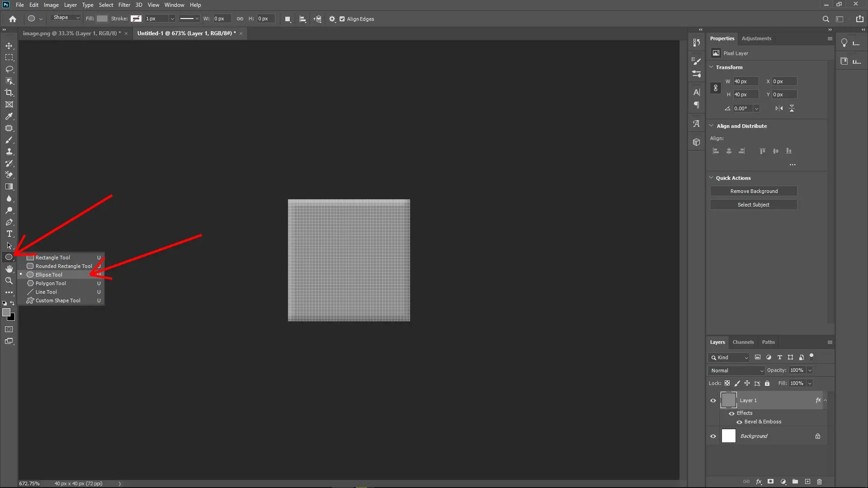Click the Select Subject button
This screenshot has width=868, height=488.
[x=754, y=204]
